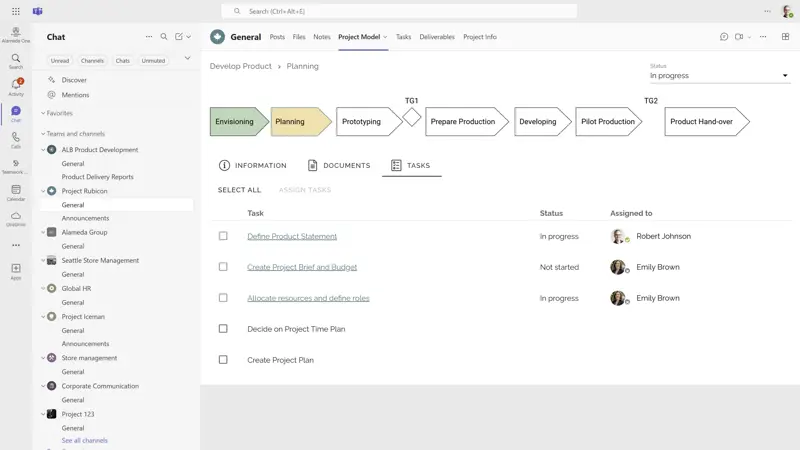Toggle the Unmuted filter chip

point(153,61)
